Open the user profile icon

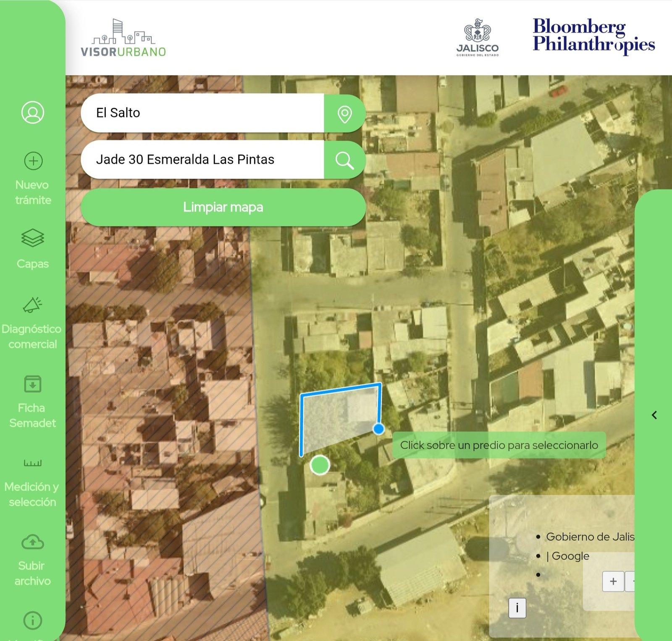pyautogui.click(x=33, y=113)
